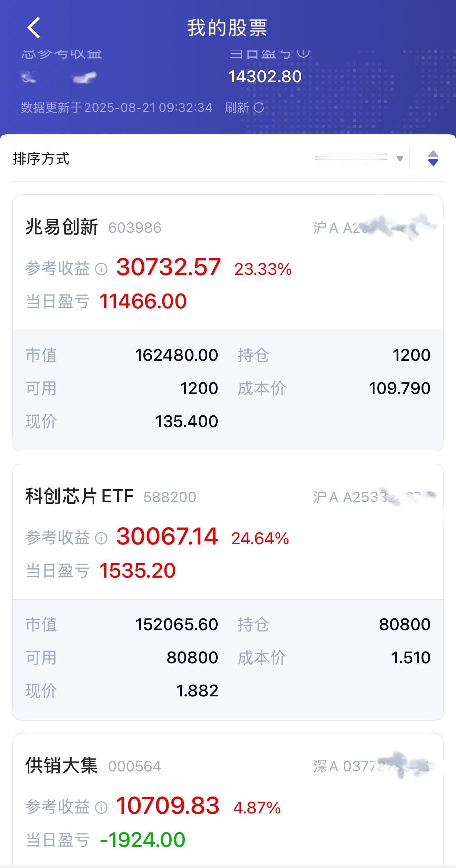Tap the 兆易创新 market value 162480.00 row
456x868 pixels.
click(122, 355)
